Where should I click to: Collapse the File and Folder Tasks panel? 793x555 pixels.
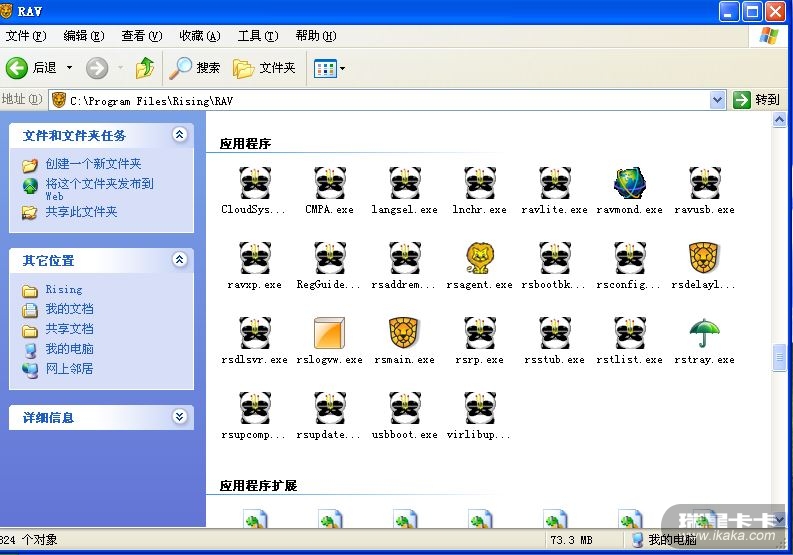pos(180,135)
